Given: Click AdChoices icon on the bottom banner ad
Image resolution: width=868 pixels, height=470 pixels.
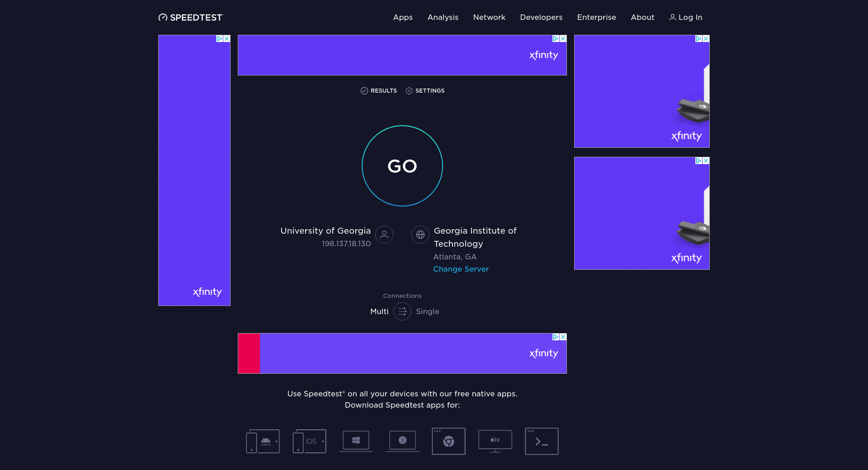Looking at the screenshot, I should point(556,337).
